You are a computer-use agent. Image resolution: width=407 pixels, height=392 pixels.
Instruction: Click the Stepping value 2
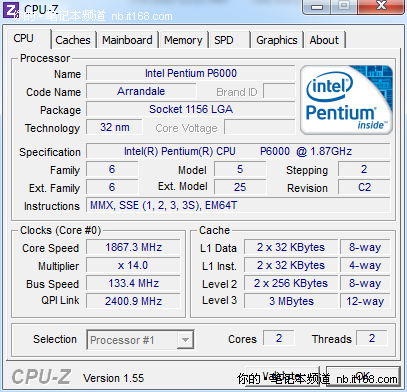pyautogui.click(x=364, y=169)
